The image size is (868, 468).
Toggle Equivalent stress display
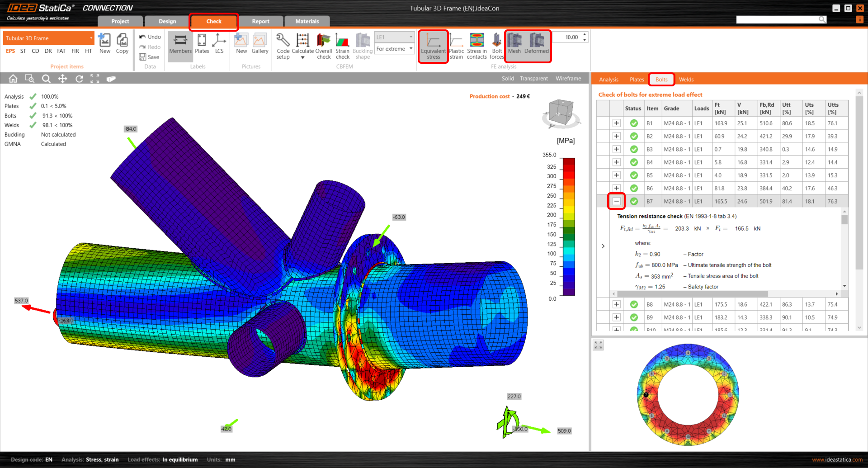[x=433, y=46]
